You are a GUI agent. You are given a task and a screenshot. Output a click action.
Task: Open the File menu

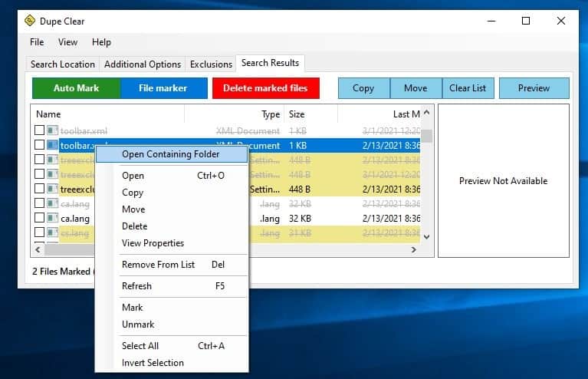coord(37,42)
